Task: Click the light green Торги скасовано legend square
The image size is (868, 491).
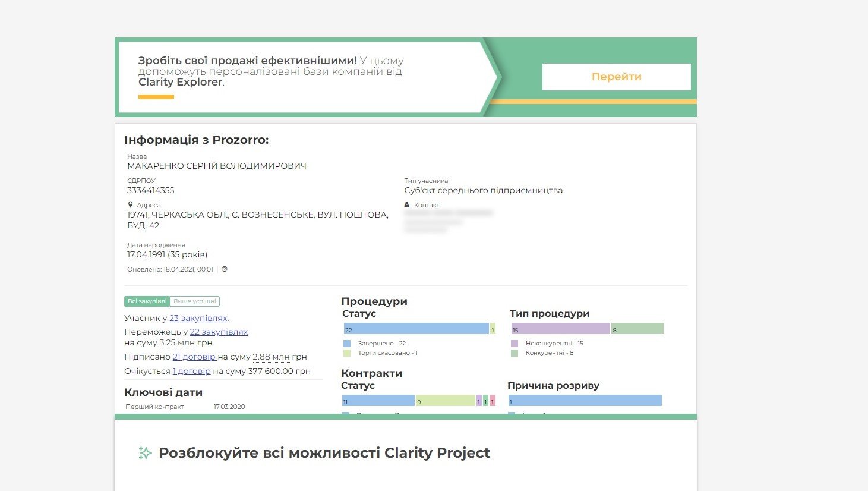Action: click(347, 353)
